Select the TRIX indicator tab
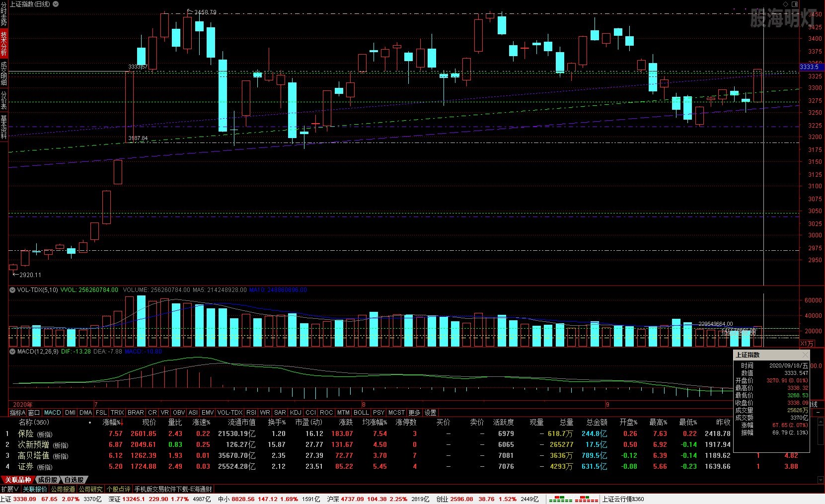 coord(117,413)
